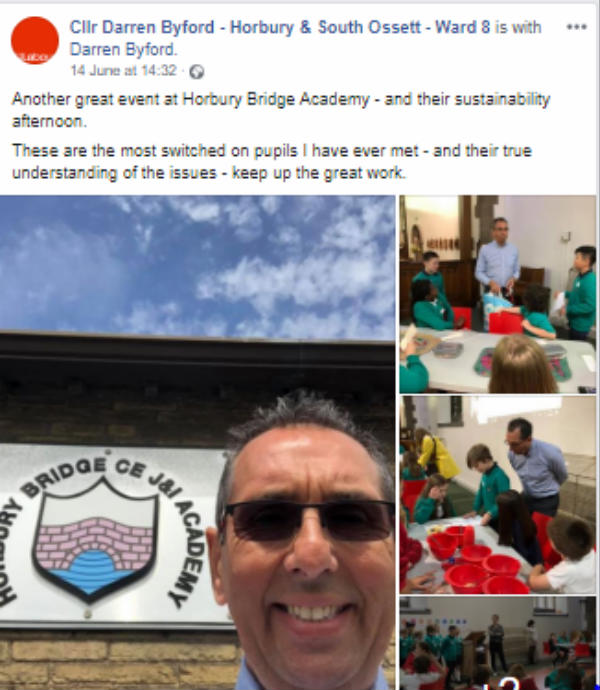Open the three-dots post options menu

[576, 27]
